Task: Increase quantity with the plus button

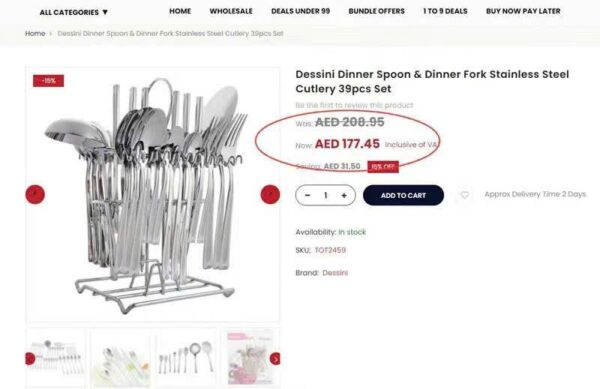Action: [x=344, y=195]
